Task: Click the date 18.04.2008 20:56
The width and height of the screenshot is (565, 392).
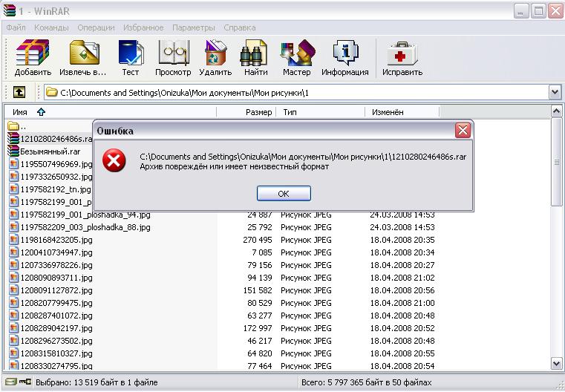Action: click(402, 290)
